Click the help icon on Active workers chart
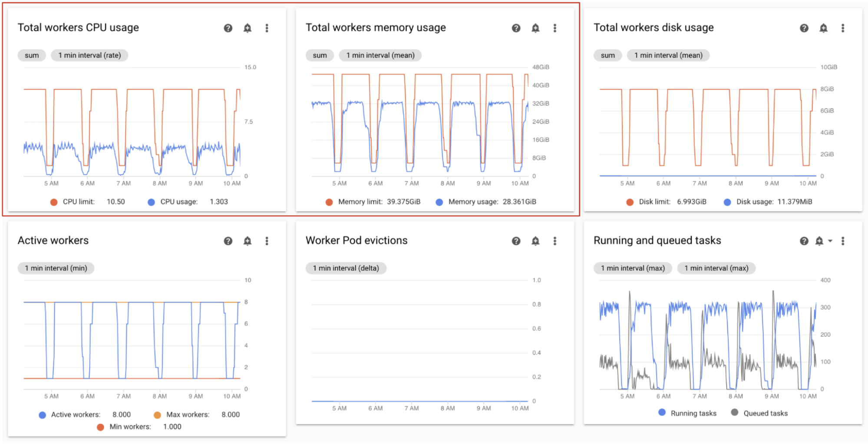This screenshot has width=868, height=444. coord(228,241)
